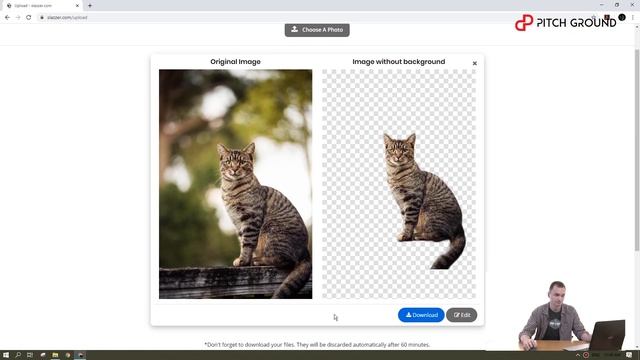Open the Chrome profile avatar
The width and height of the screenshot is (640, 360).
tap(622, 17)
